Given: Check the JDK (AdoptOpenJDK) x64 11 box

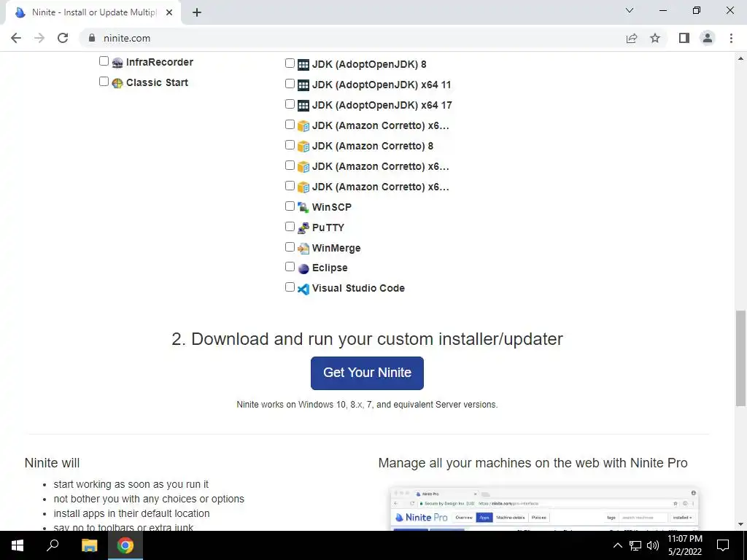Looking at the screenshot, I should click(290, 83).
